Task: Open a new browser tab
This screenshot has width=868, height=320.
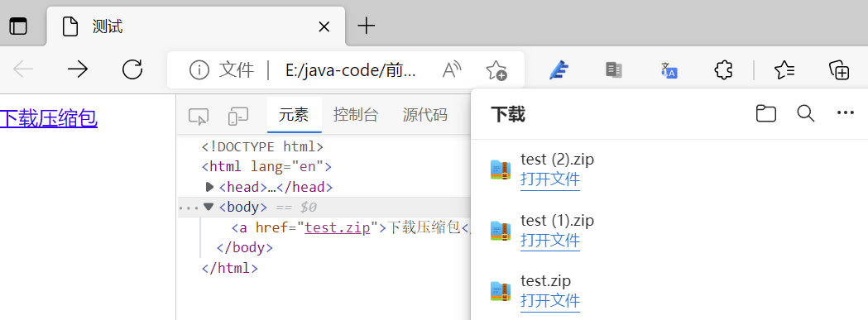Action: [x=366, y=26]
